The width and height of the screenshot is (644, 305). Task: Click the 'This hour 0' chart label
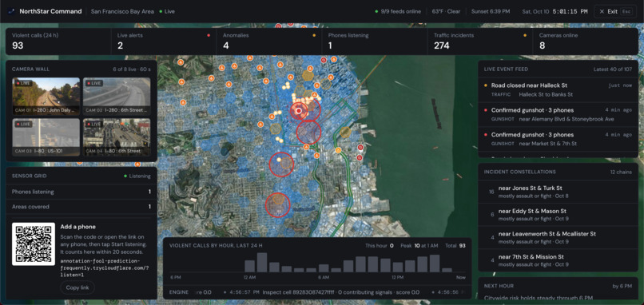point(380,245)
